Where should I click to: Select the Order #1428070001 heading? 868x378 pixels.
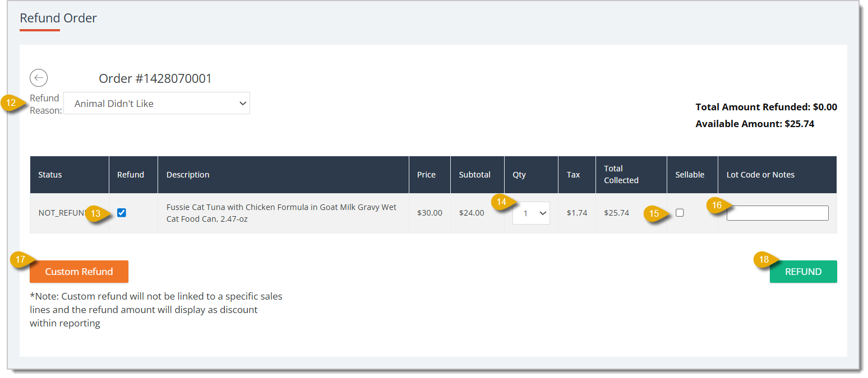click(x=155, y=78)
